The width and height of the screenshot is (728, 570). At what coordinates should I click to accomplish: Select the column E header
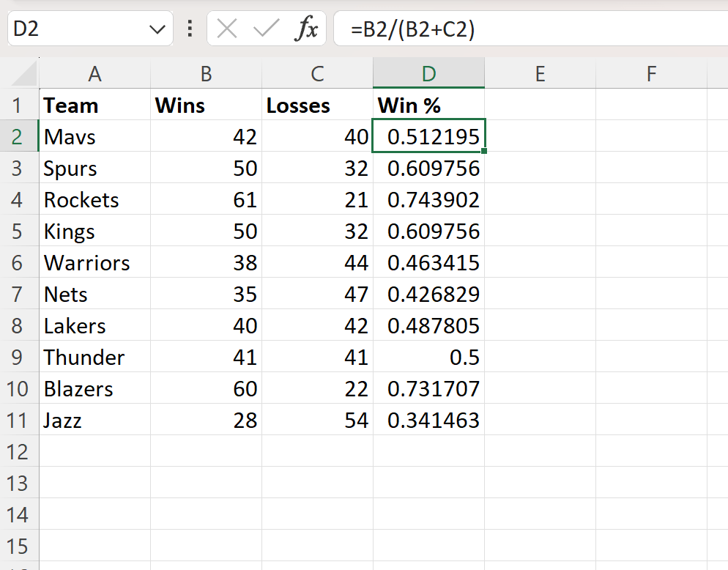point(540,73)
